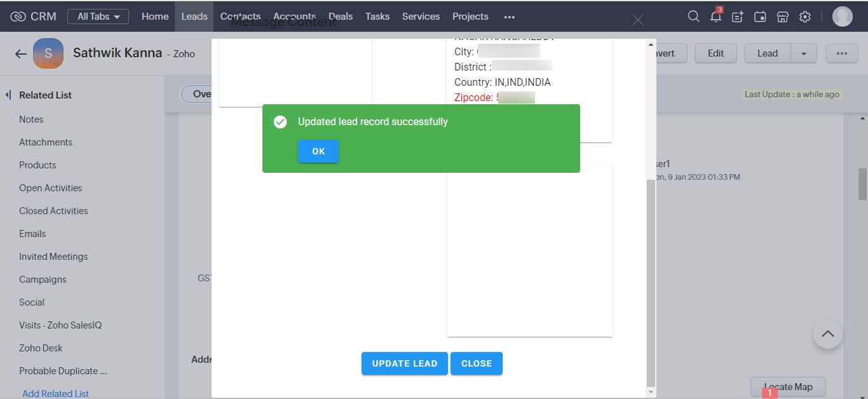Screen dimensions: 868x399
Task: Select Open Activities in related list
Action: 51,188
